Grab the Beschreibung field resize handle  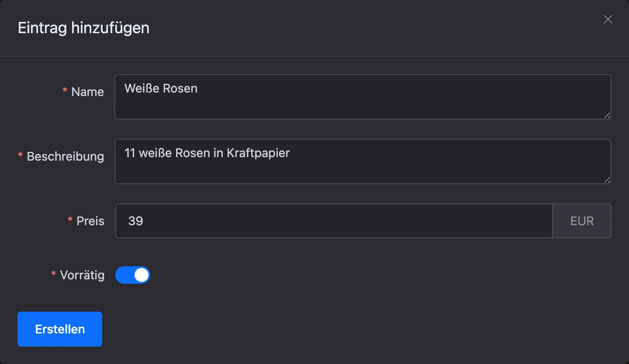pyautogui.click(x=607, y=180)
